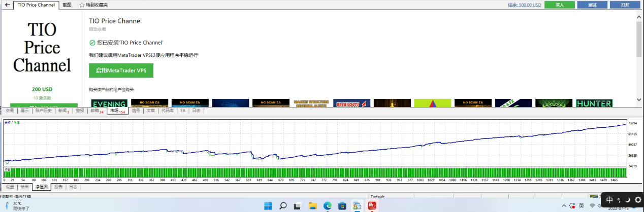Click 启用MetaTrader VPS button
Image resolution: width=644 pixels, height=212 pixels.
[121, 70]
